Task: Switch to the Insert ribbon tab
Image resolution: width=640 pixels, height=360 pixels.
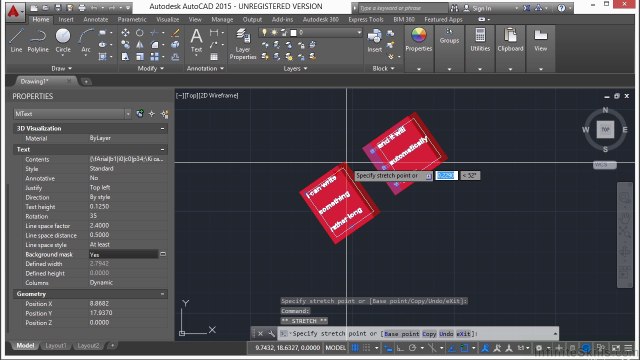Action: tap(66, 20)
